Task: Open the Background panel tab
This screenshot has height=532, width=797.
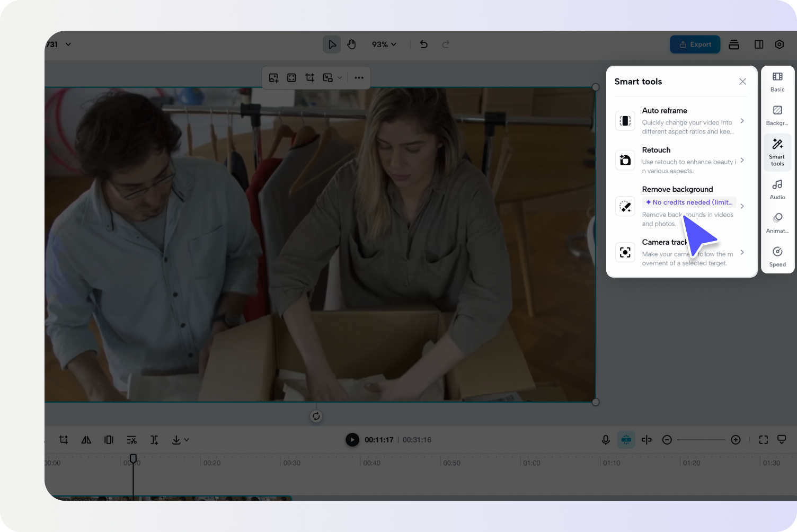Action: pos(777,115)
